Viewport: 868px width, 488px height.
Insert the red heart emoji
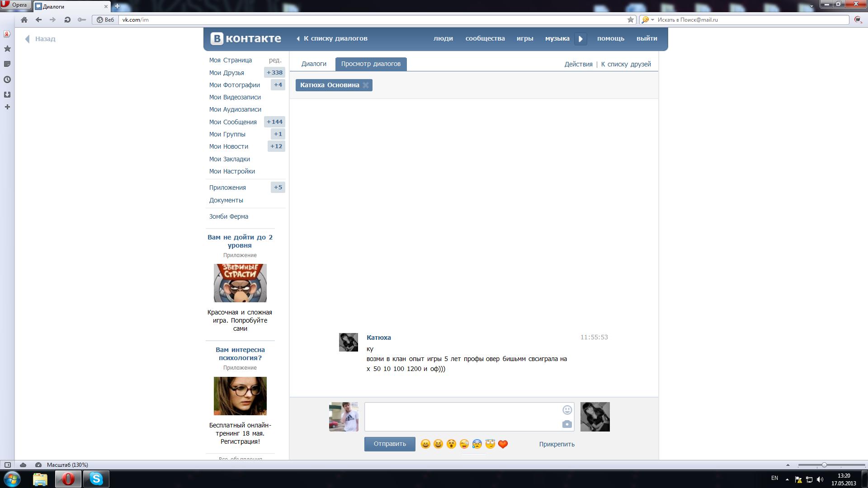(503, 444)
